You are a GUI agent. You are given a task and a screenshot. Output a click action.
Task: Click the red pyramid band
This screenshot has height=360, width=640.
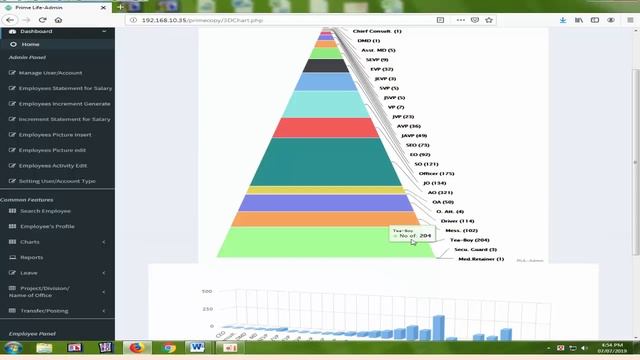[326, 128]
